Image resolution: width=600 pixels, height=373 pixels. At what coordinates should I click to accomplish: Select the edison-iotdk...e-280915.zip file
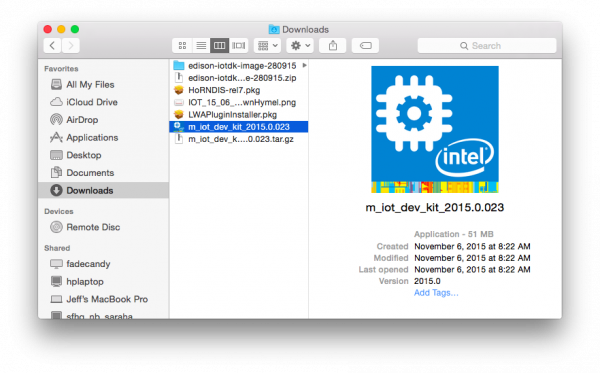pyautogui.click(x=238, y=78)
